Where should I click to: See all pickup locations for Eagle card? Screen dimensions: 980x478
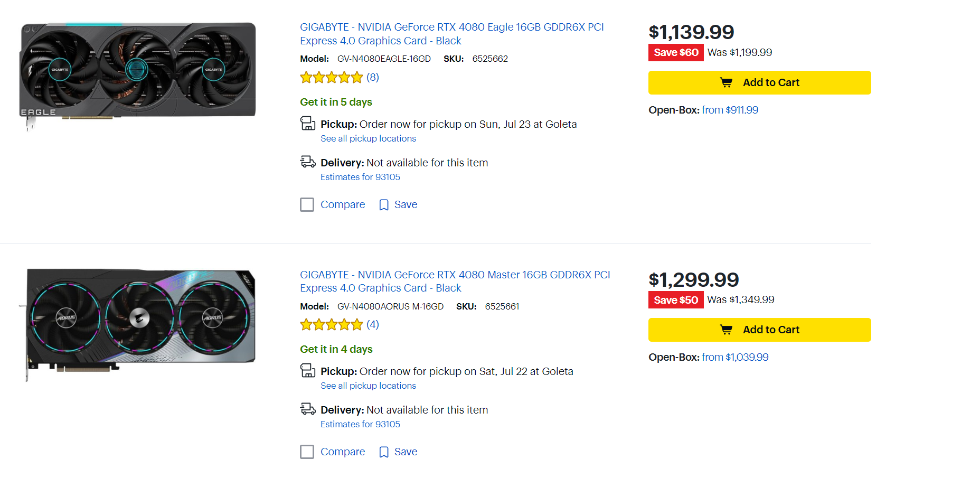tap(368, 138)
